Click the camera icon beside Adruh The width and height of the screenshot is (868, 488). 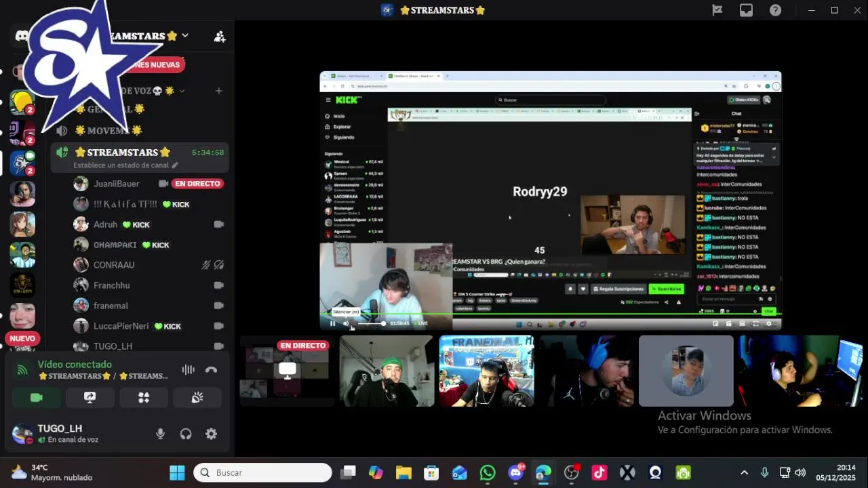218,224
